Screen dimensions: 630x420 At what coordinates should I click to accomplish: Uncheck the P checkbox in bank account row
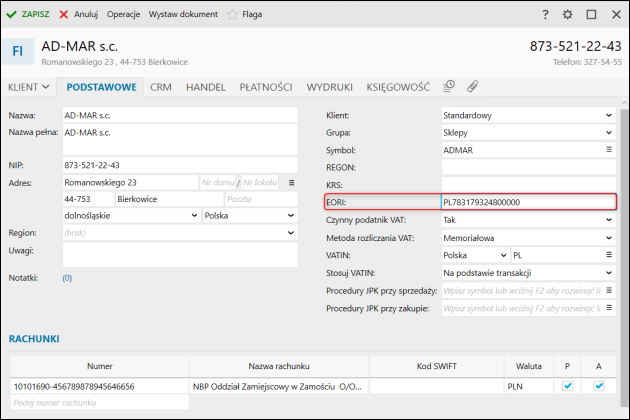(x=567, y=385)
